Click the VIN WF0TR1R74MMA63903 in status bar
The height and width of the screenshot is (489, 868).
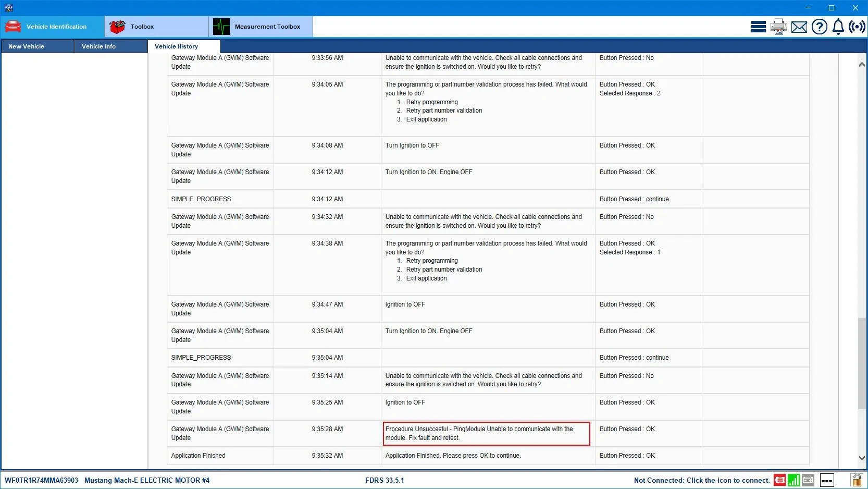(41, 480)
